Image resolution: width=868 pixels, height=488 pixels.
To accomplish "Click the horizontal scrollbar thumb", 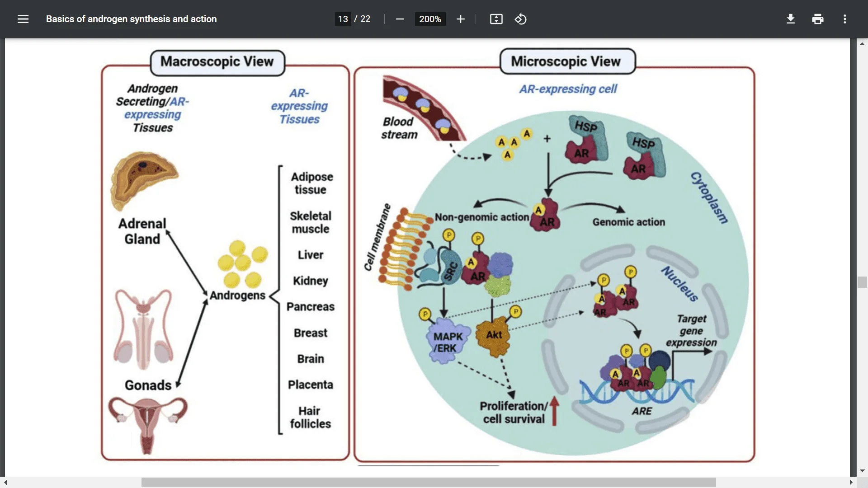I will tap(429, 483).
